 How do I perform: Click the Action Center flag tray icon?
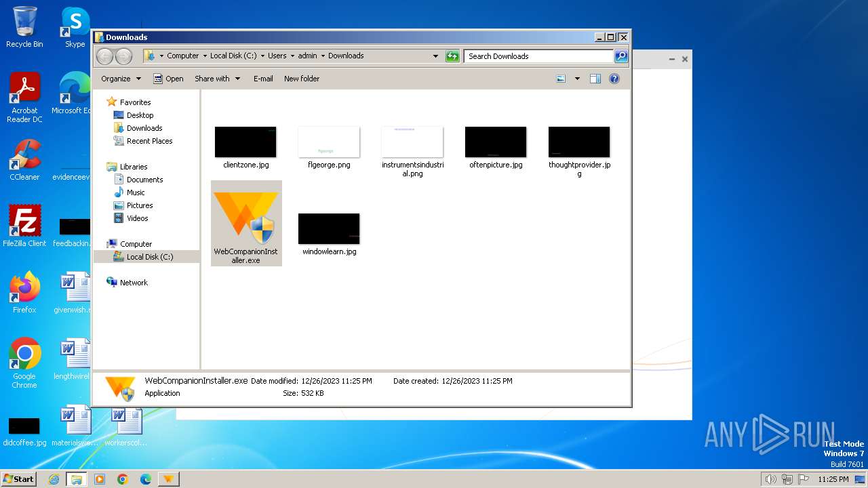click(x=804, y=479)
